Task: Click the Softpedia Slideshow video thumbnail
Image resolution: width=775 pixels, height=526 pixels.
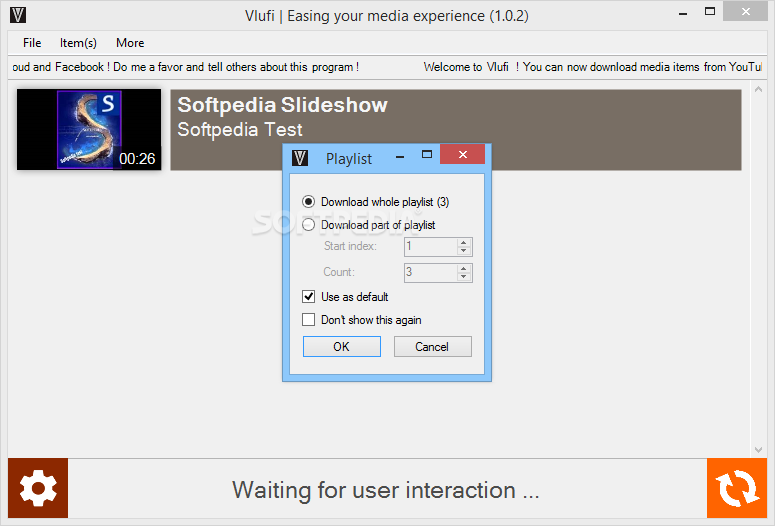Action: (x=89, y=130)
